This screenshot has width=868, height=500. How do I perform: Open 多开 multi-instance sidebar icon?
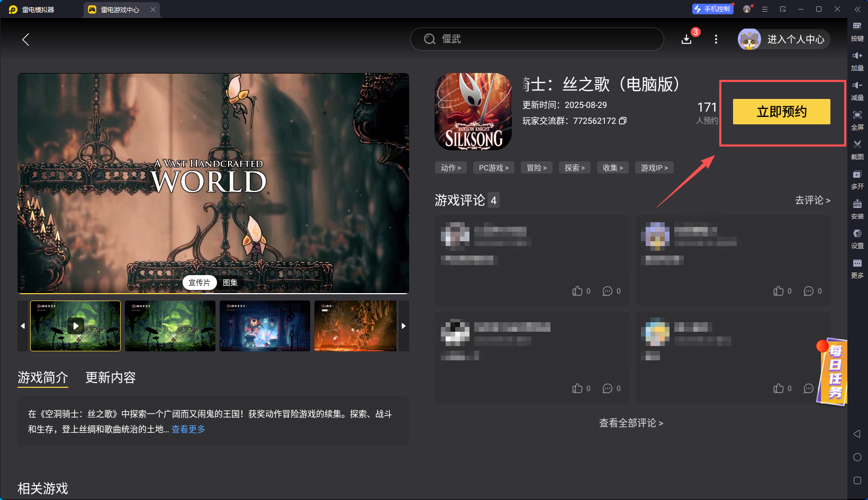tap(857, 179)
